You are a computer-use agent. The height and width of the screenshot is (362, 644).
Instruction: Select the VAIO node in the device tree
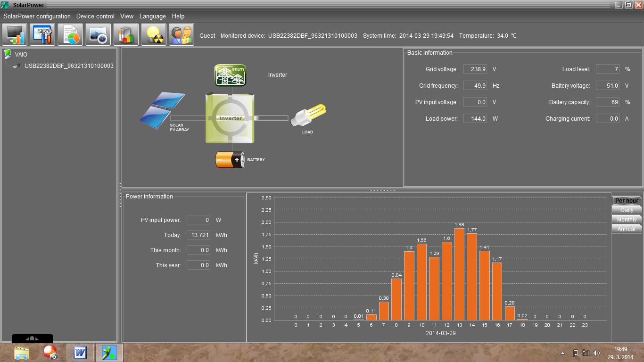pyautogui.click(x=21, y=55)
